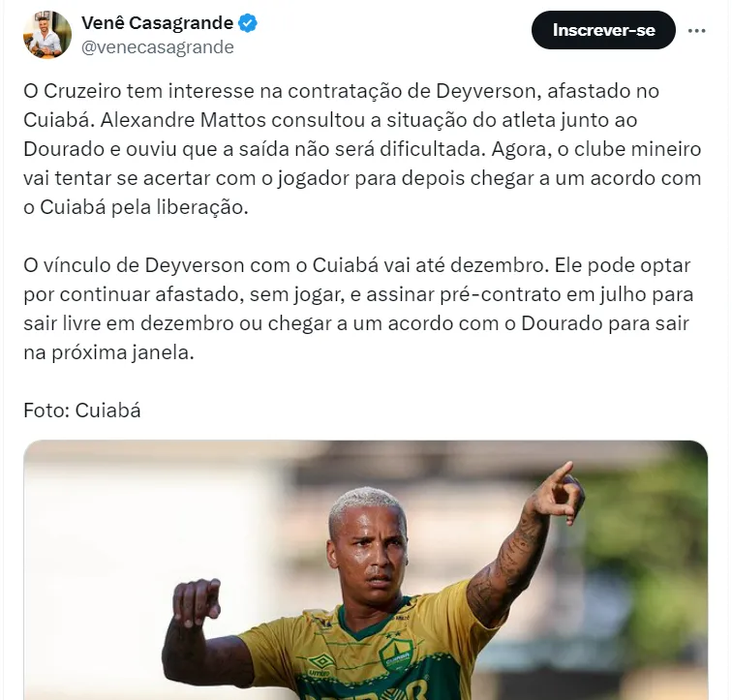Click the Umbro logo on the shirt
The width and height of the screenshot is (732, 700).
pyautogui.click(x=321, y=664)
